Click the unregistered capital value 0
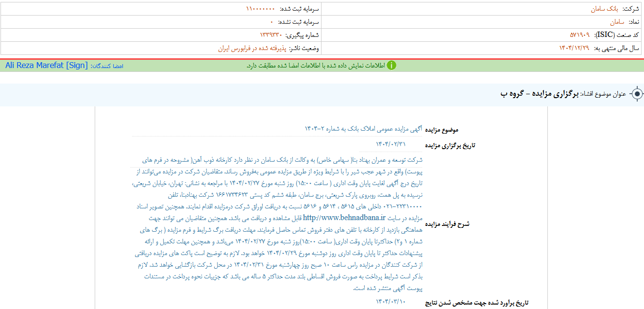This screenshot has width=644, height=309. 272,22
